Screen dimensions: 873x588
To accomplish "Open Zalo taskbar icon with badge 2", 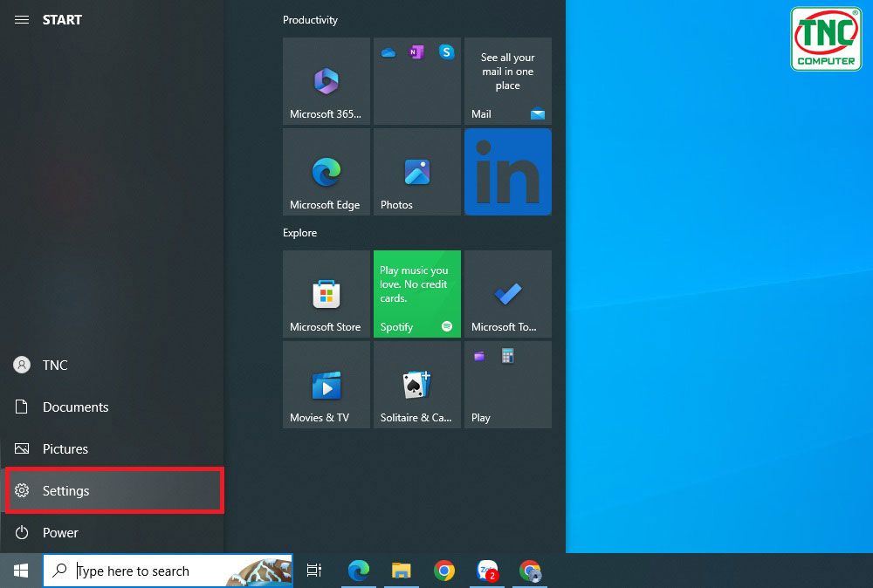I will click(x=486, y=571).
